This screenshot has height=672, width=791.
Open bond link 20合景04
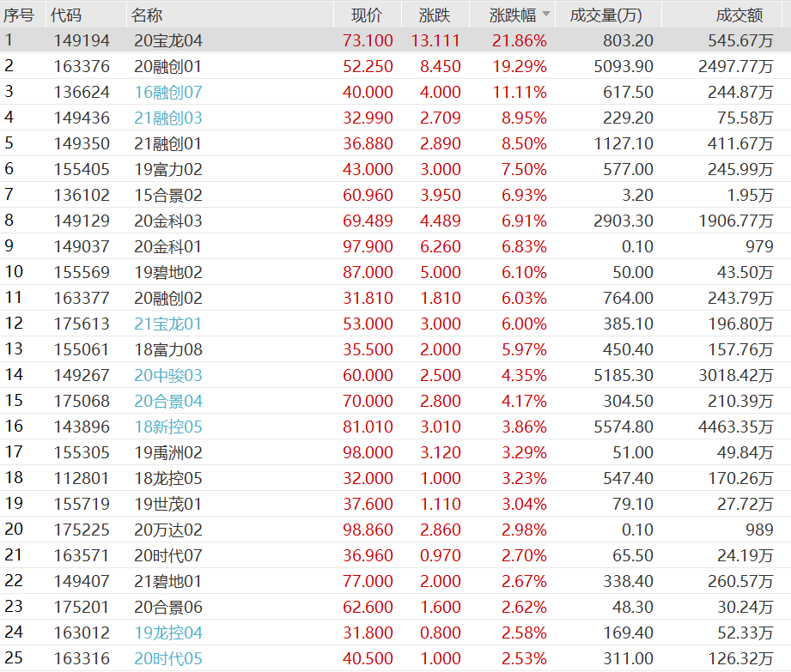coord(168,400)
